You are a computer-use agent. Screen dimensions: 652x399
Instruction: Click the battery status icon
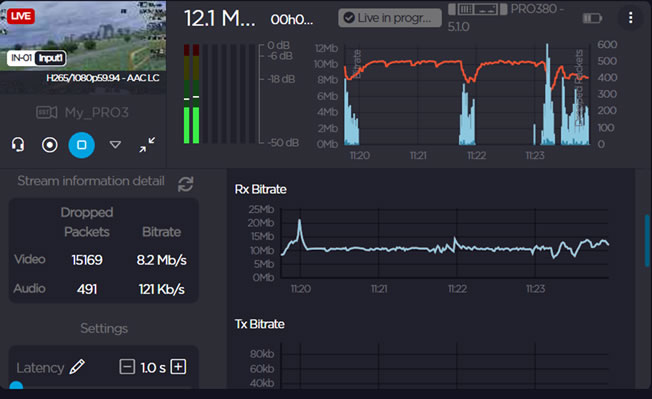click(592, 18)
